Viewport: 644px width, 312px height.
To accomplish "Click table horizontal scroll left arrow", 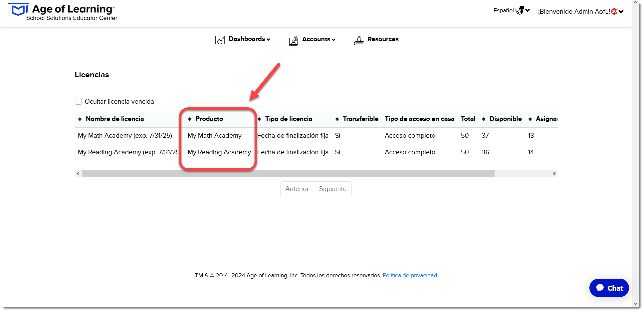I will [78, 173].
